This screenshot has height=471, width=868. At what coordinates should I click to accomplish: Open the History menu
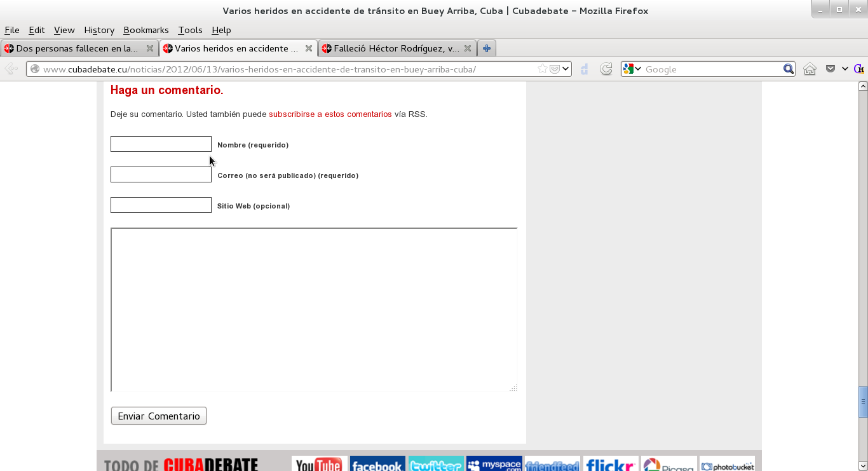pos(99,30)
